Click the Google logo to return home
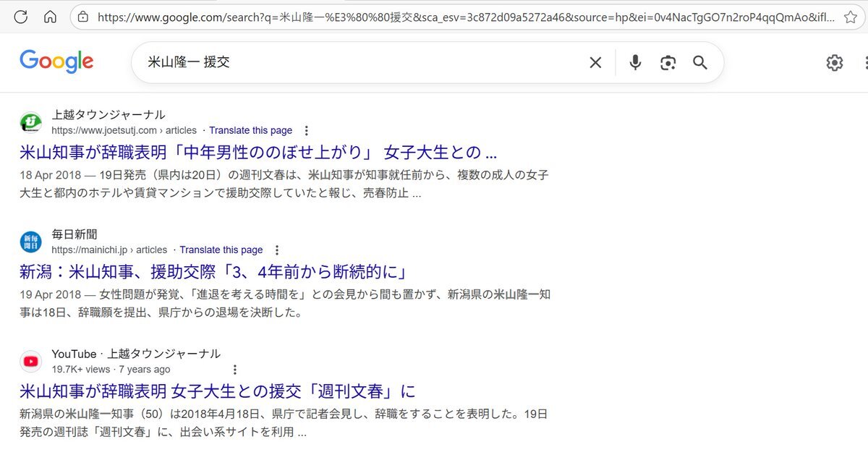The height and width of the screenshot is (460, 868). (x=56, y=61)
